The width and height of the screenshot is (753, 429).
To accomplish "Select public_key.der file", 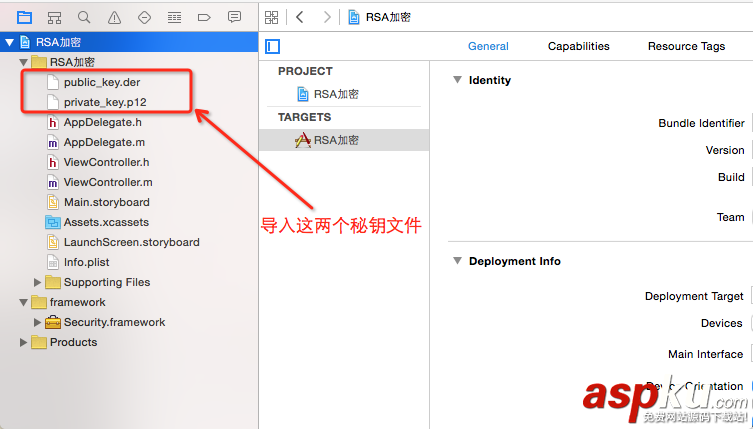I will [x=102, y=82].
